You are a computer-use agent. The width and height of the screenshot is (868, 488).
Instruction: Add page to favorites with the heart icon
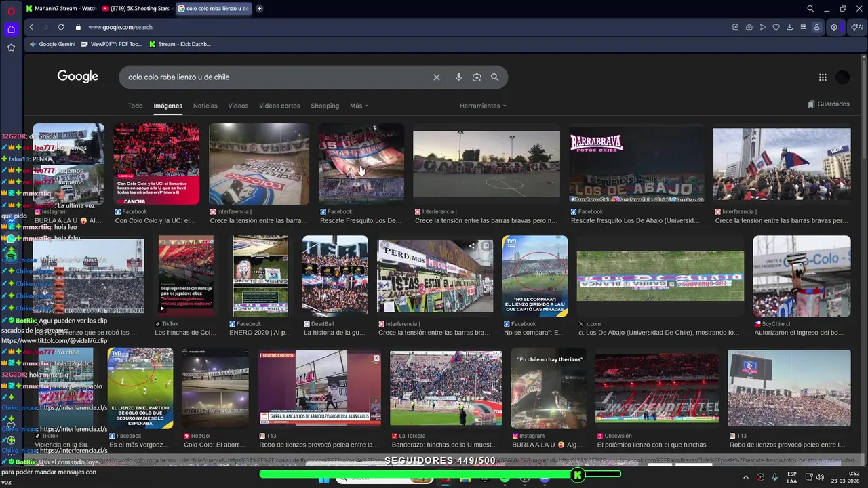pyautogui.click(x=776, y=27)
